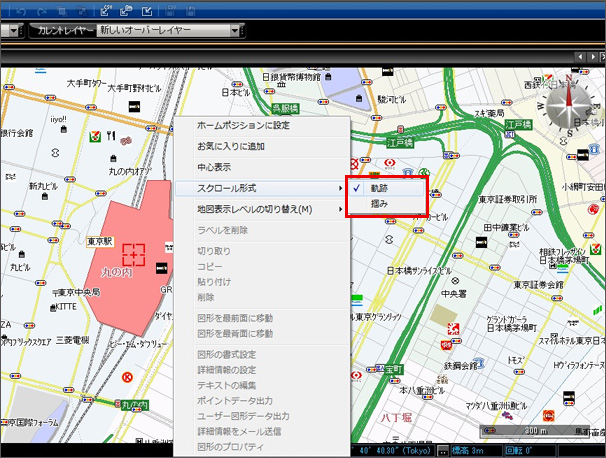Select 掴み scroll mode
Screen dimensions: 606x458
point(386,203)
